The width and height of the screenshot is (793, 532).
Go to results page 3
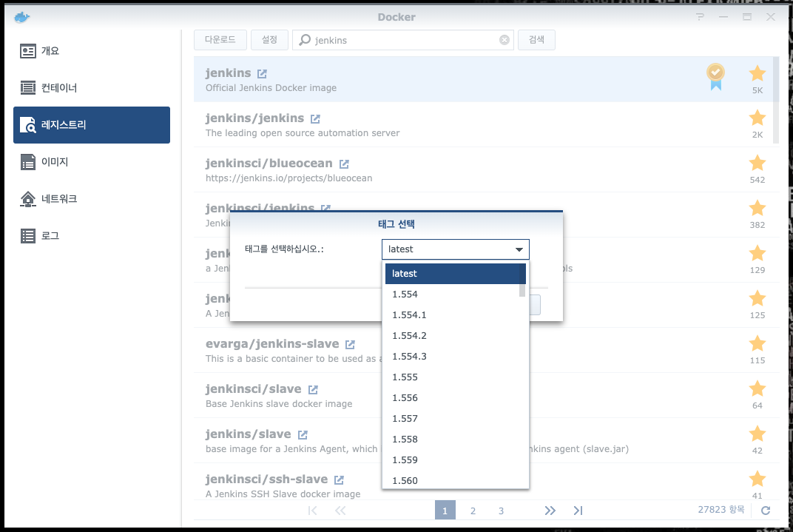502,511
